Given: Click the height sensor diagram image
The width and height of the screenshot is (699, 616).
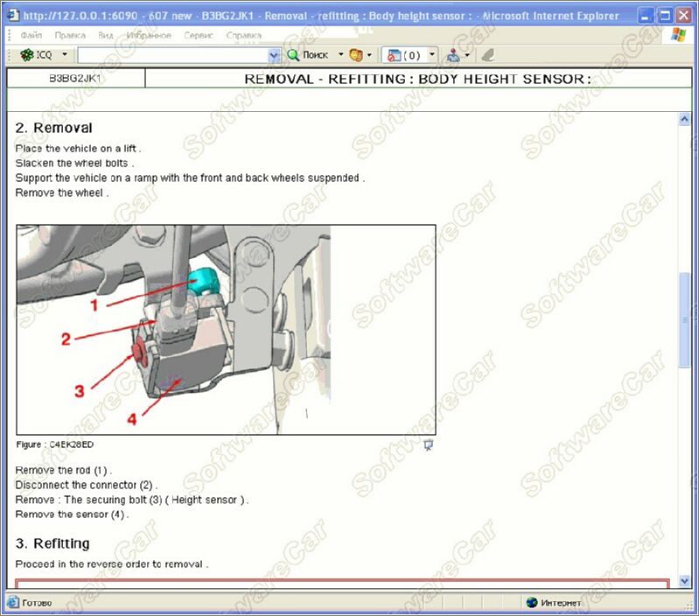Looking at the screenshot, I should point(226,330).
